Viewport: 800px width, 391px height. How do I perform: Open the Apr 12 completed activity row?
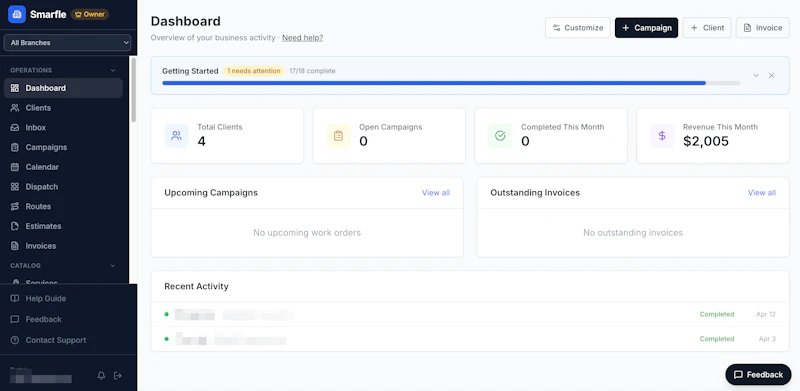tap(470, 314)
